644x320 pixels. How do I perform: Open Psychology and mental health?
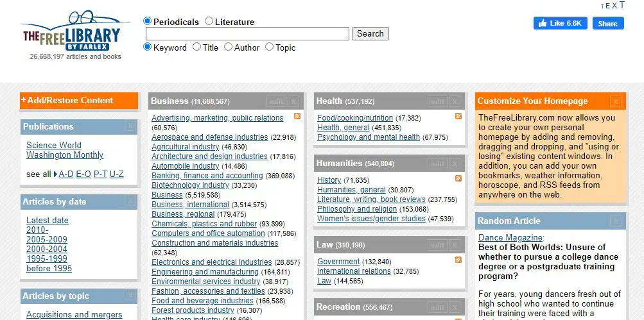pyautogui.click(x=369, y=137)
